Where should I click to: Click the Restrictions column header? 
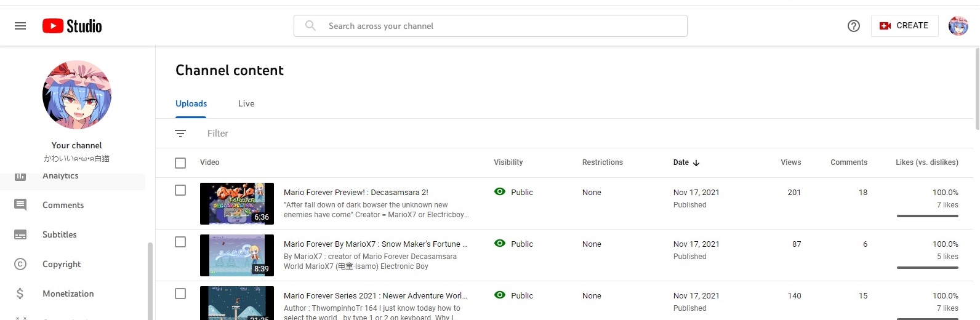point(603,162)
